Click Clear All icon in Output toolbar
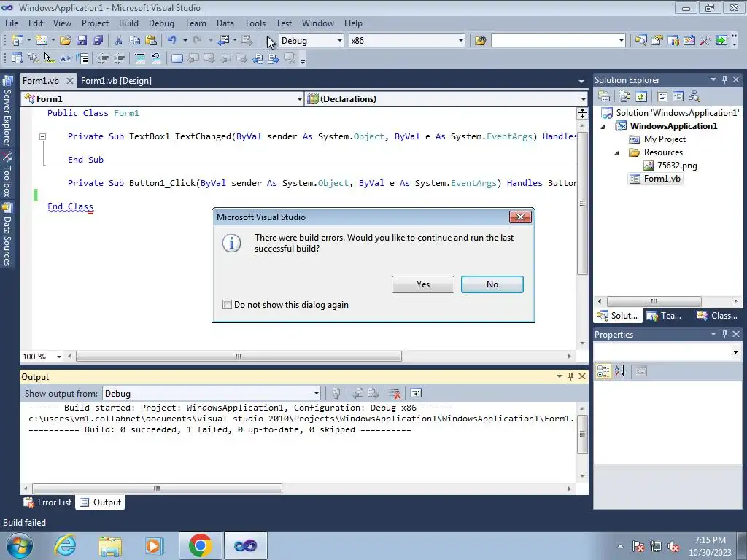The image size is (747, 560). (395, 393)
